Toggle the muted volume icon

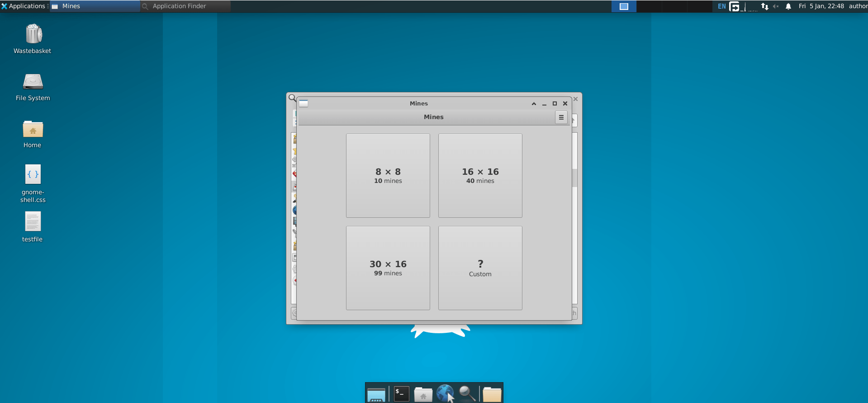[x=776, y=6]
